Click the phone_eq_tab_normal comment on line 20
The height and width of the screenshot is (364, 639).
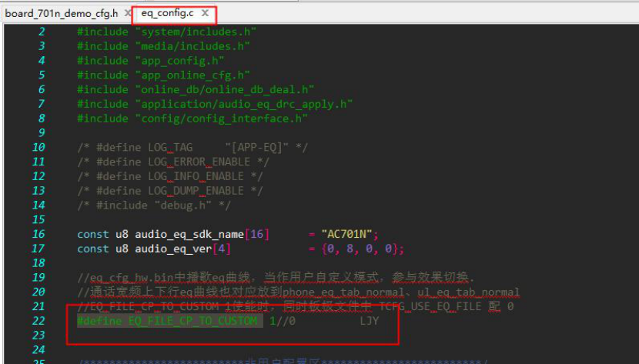pyautogui.click(x=298, y=292)
